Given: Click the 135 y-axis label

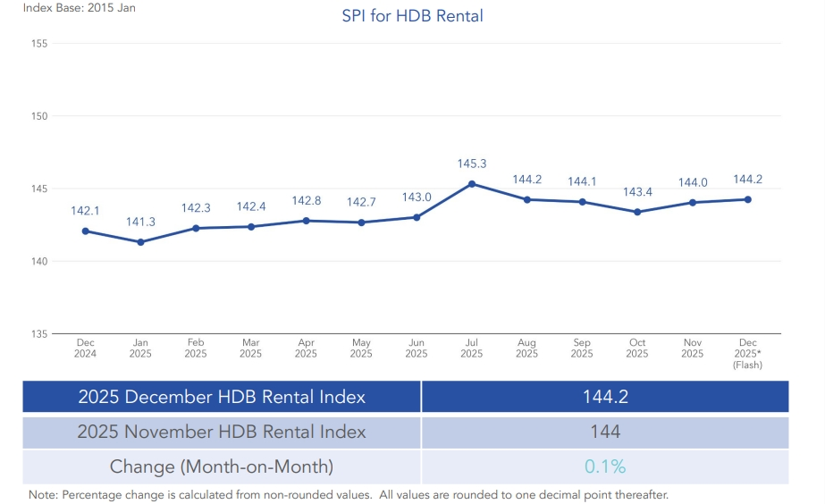Looking at the screenshot, I should click(x=38, y=334).
